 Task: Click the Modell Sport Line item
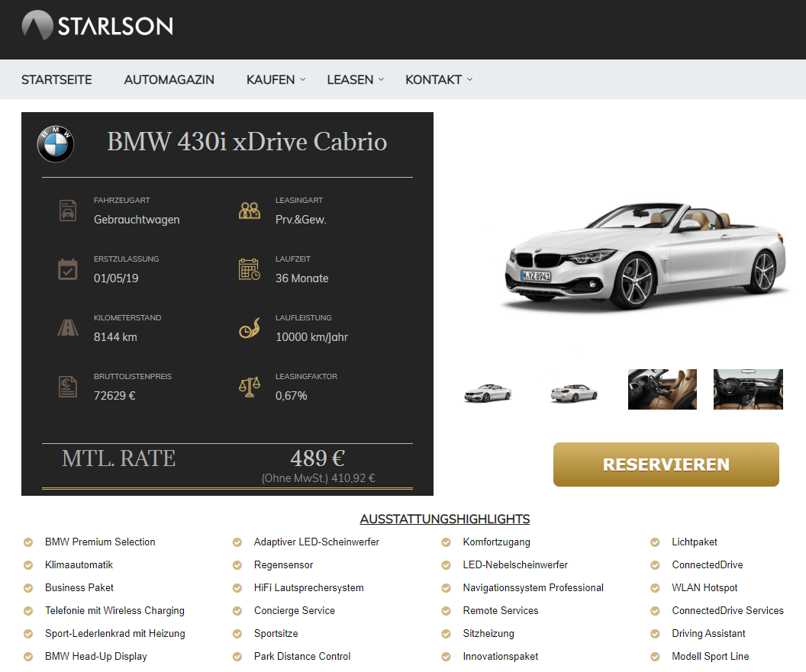711,656
